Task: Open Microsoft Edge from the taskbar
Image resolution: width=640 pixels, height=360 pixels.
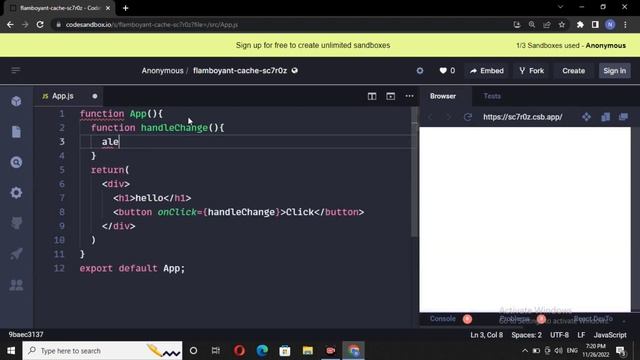Action: point(262,351)
